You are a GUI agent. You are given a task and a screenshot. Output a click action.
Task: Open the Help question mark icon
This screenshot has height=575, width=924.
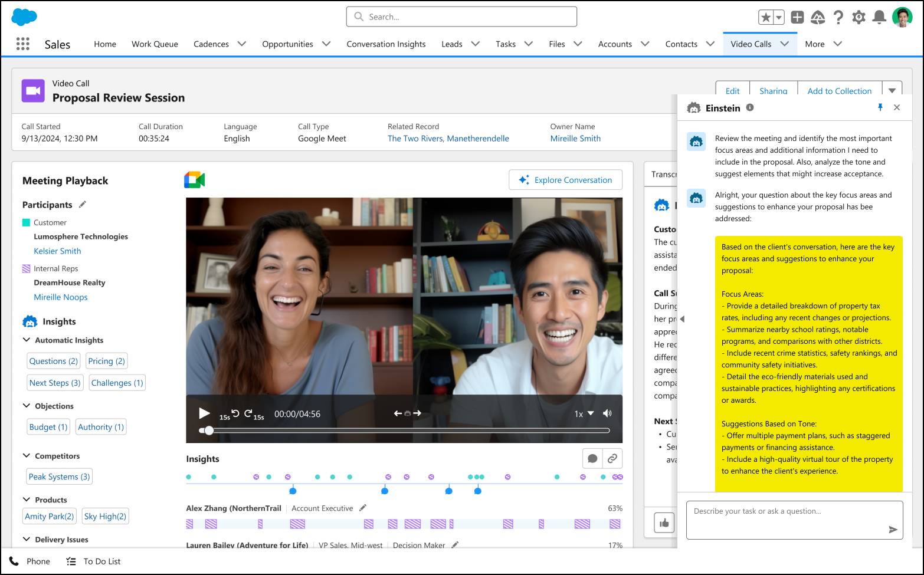click(x=838, y=17)
